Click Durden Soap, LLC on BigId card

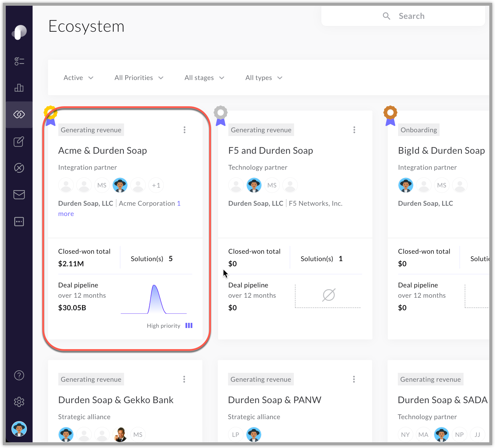pyautogui.click(x=426, y=203)
